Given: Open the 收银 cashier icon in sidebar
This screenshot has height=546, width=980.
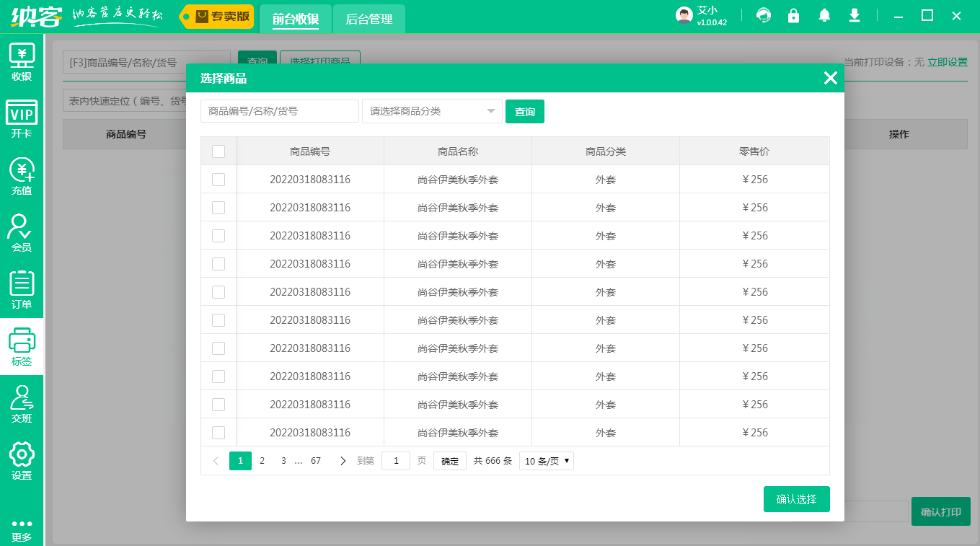Looking at the screenshot, I should pos(22,62).
